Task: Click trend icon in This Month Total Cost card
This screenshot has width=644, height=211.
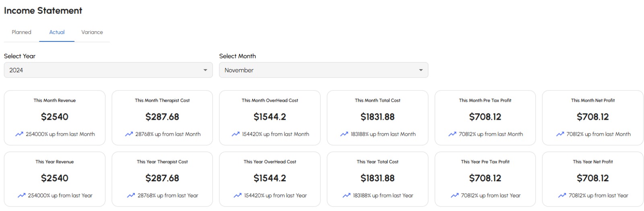Action: pyautogui.click(x=344, y=134)
